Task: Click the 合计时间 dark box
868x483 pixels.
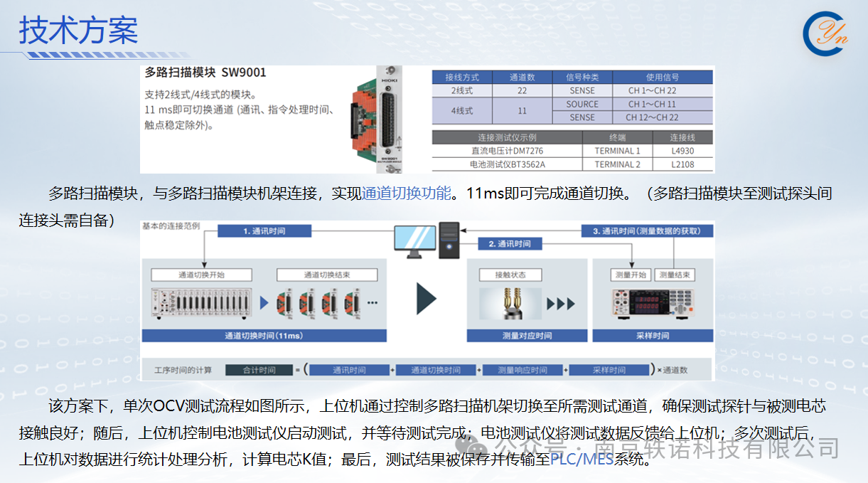Action: tap(259, 370)
